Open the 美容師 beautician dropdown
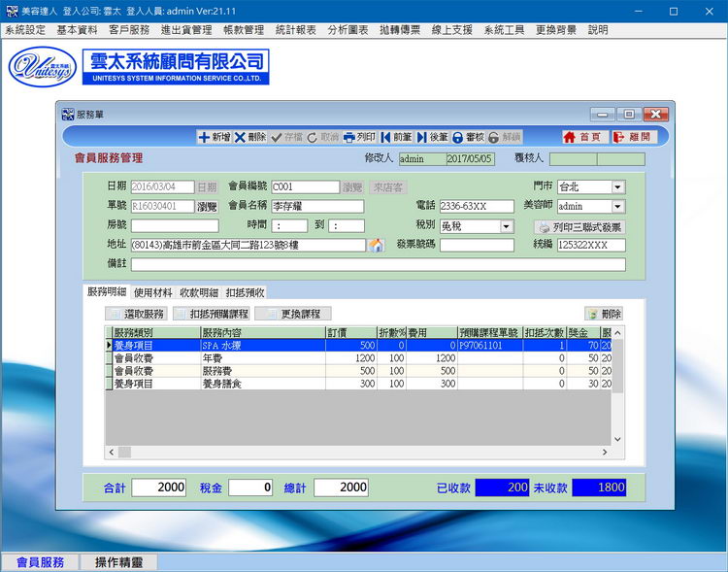The width and height of the screenshot is (728, 572). click(x=618, y=207)
